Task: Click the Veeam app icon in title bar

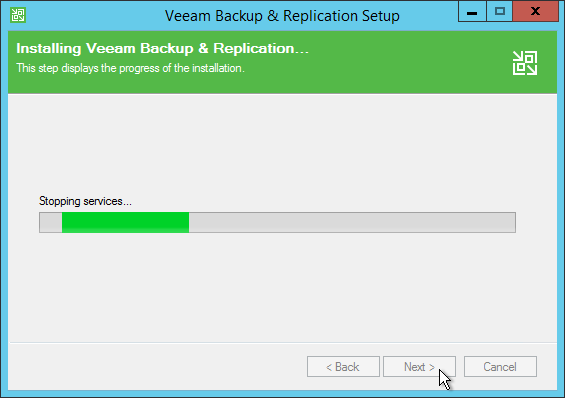Action: [x=18, y=15]
